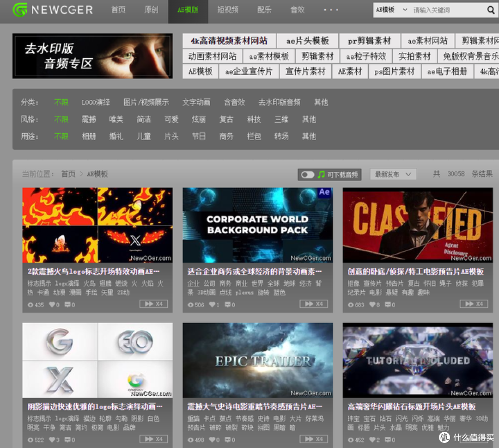Open the Corporate World Background Pack thumbnail
This screenshot has height=448, width=499.
(257, 225)
